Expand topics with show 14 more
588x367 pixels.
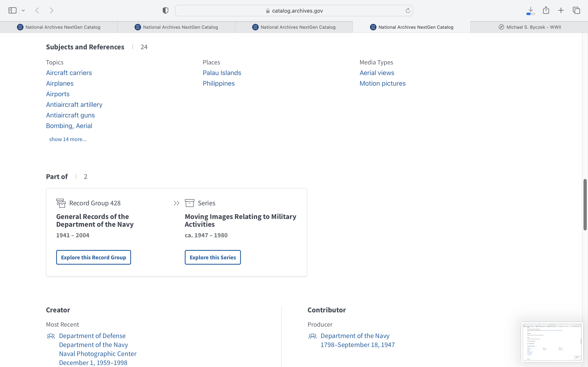pyautogui.click(x=68, y=139)
